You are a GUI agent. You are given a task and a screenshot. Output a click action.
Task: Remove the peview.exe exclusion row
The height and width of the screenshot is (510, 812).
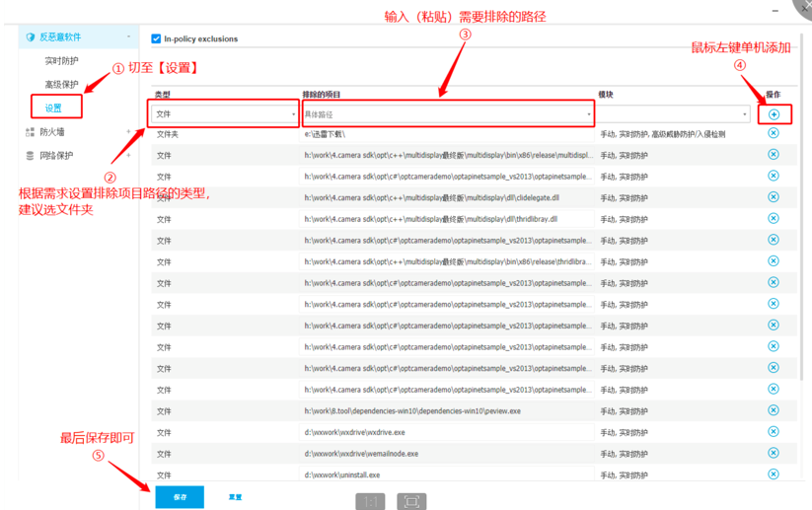pos(774,410)
